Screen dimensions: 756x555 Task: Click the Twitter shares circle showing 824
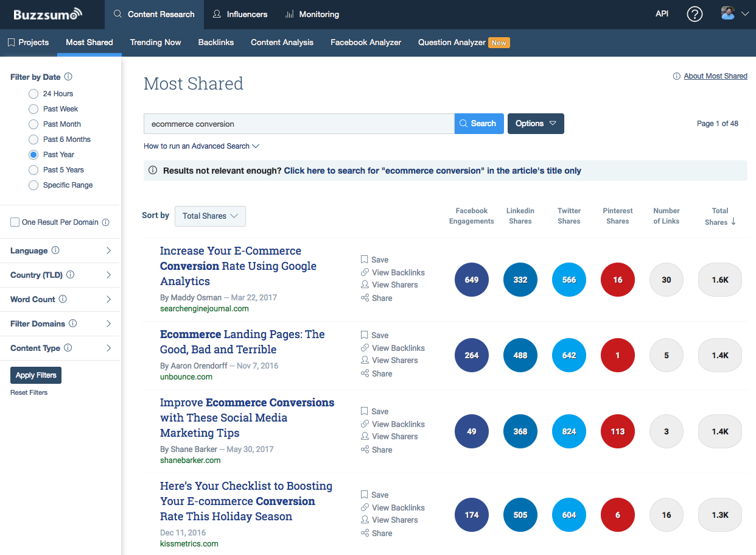[569, 431]
